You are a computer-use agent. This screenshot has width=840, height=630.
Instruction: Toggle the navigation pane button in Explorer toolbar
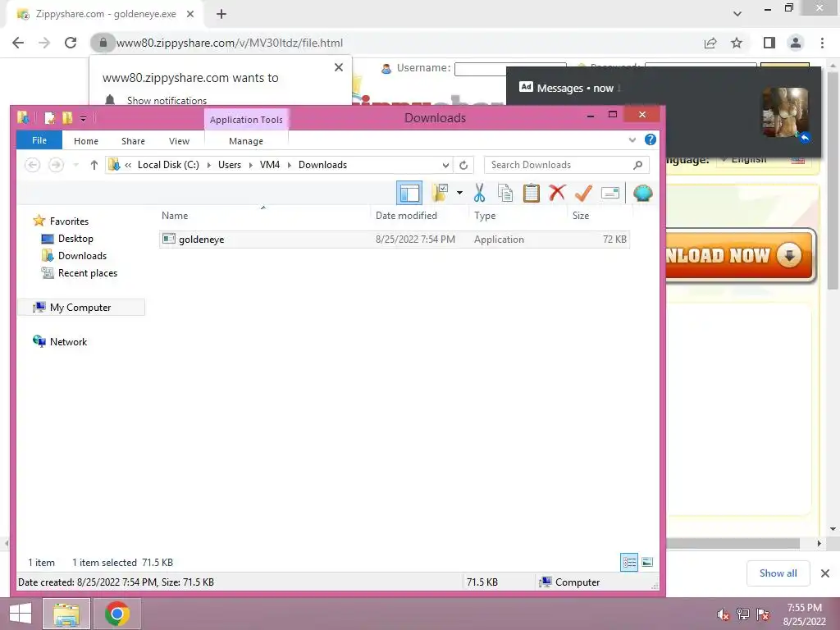point(409,193)
